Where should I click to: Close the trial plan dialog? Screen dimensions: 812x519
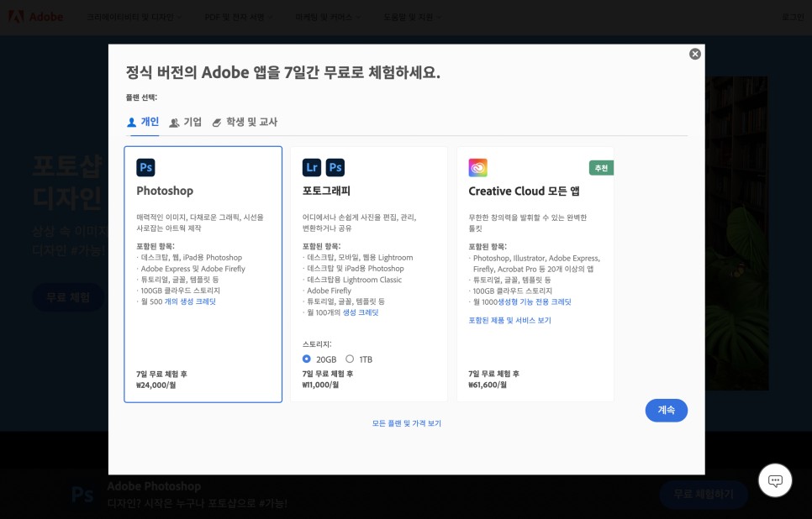[695, 54]
